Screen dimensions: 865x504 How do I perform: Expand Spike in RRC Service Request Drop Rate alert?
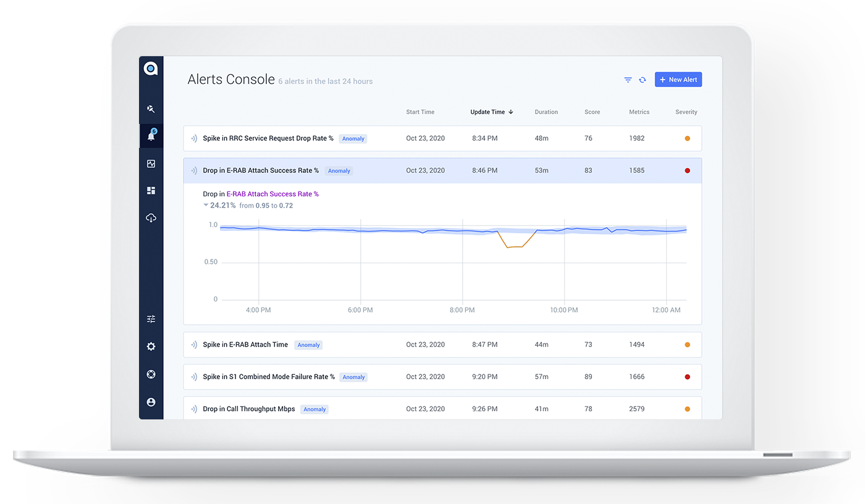click(442, 138)
